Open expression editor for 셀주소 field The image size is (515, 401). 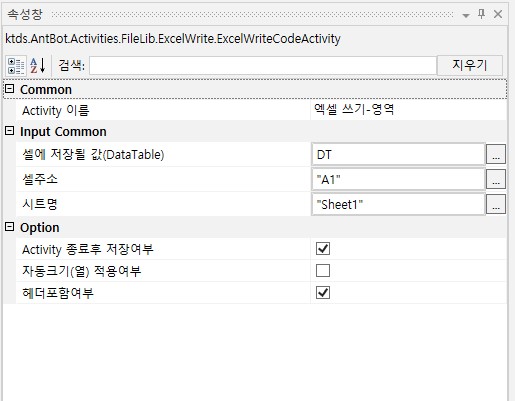point(496,179)
